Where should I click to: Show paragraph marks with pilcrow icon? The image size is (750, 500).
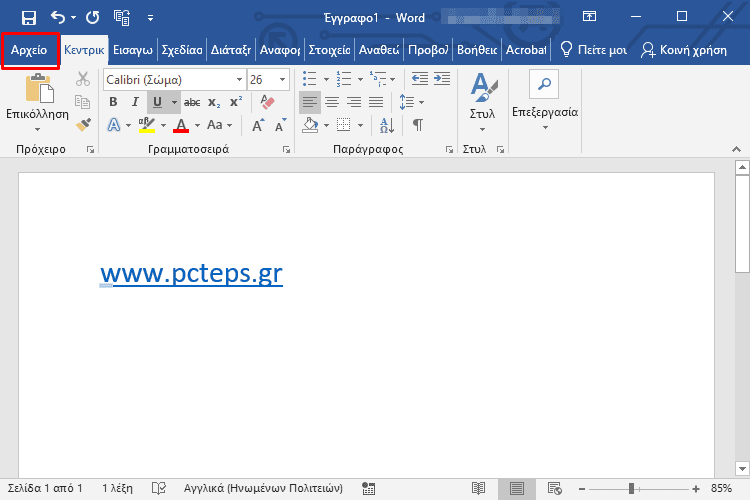(418, 125)
